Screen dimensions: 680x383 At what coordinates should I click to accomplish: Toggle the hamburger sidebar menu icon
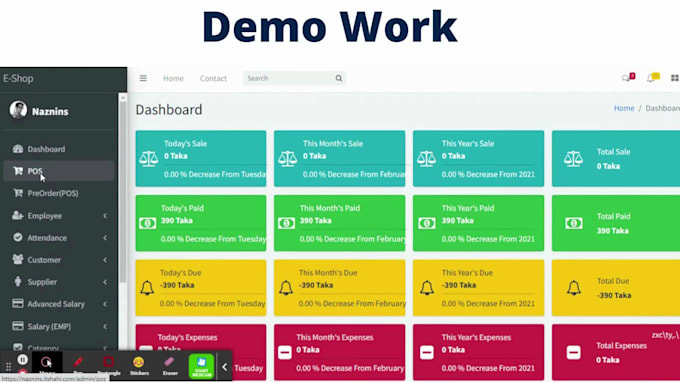143,78
